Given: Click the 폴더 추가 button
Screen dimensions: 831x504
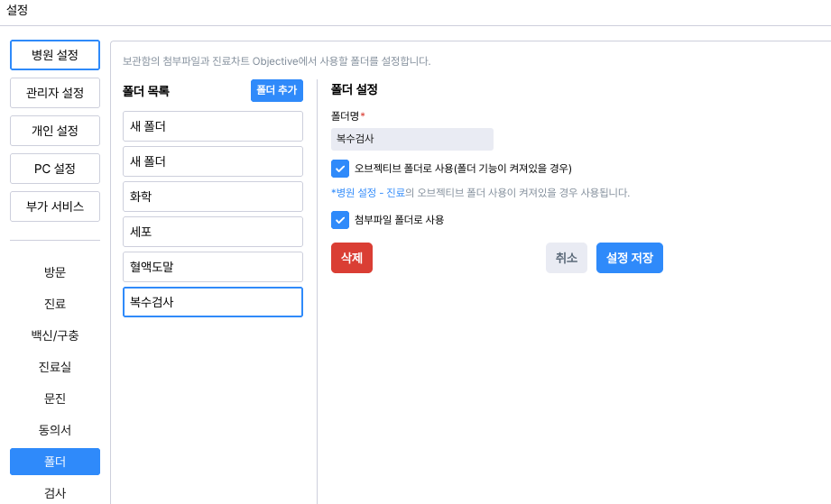Looking at the screenshot, I should point(277,90).
